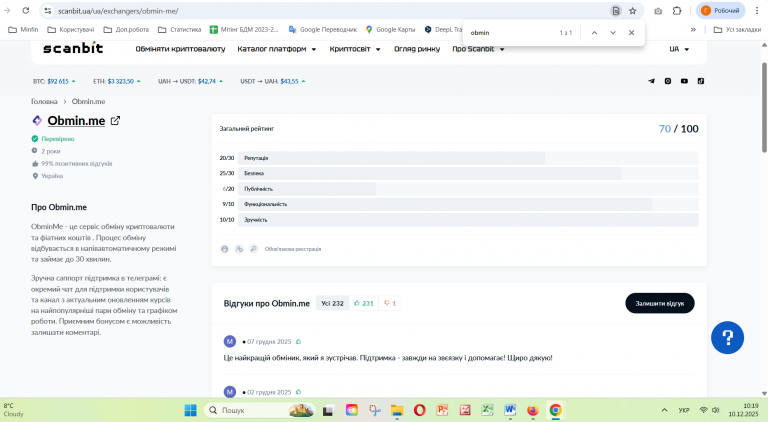
Task: Click the Windows taskbar Пошук search box
Action: [x=260, y=410]
